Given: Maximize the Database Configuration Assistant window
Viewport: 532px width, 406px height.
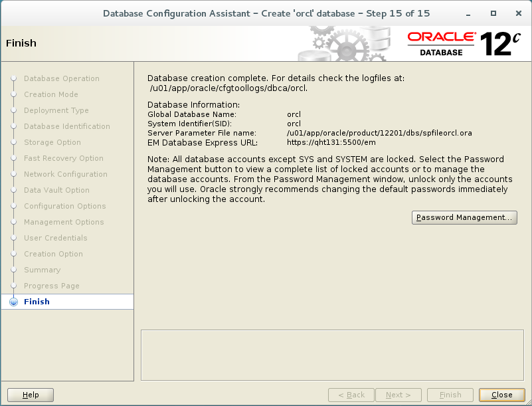Looking at the screenshot, I should [493, 13].
